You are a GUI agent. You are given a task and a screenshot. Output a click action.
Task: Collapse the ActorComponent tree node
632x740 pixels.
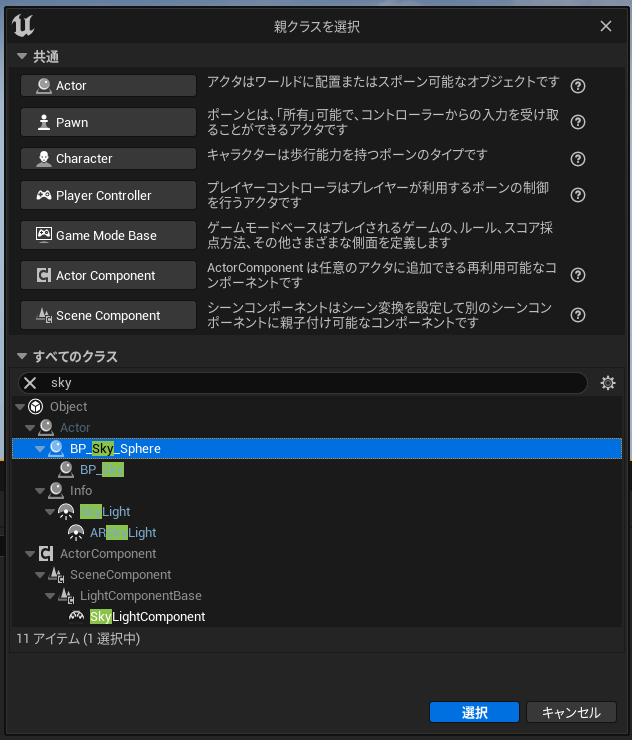click(30, 554)
